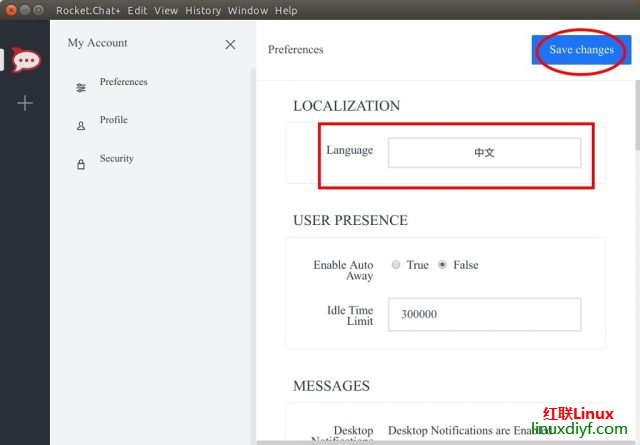
Task: Open the Profile settings page
Action: (x=113, y=120)
